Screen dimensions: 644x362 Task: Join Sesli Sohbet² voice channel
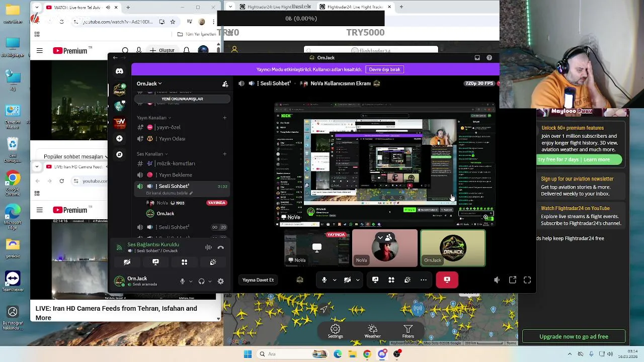pyautogui.click(x=183, y=227)
